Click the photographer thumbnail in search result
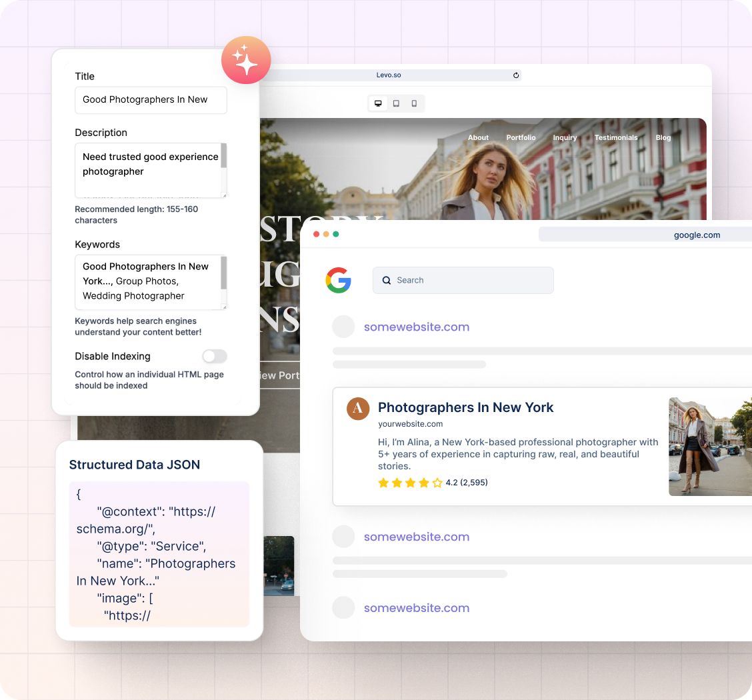Image resolution: width=752 pixels, height=700 pixels. pyautogui.click(x=710, y=447)
